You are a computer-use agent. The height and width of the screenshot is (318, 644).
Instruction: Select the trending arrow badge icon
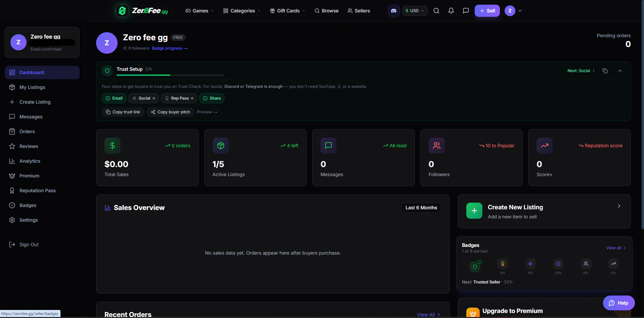coord(613,264)
